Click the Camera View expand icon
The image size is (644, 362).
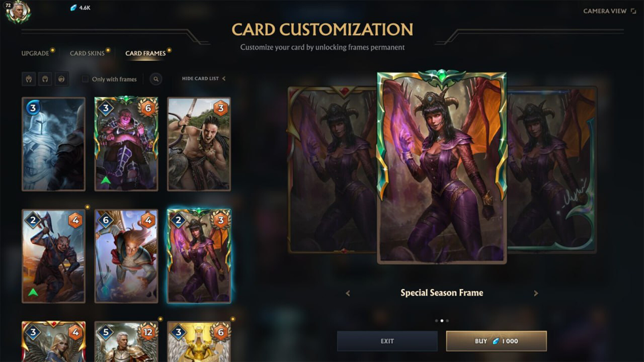tap(633, 11)
